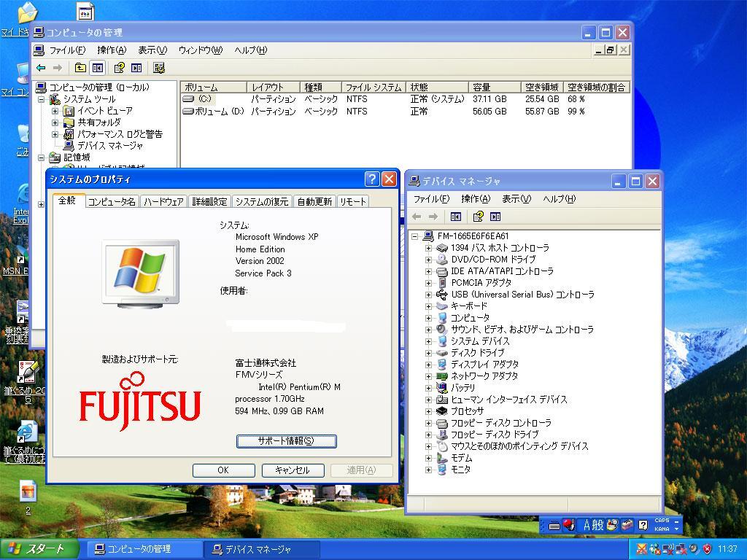This screenshot has width=747, height=560.
Task: Select デバイス マネージャ in Computer Management tree
Action: click(110, 146)
